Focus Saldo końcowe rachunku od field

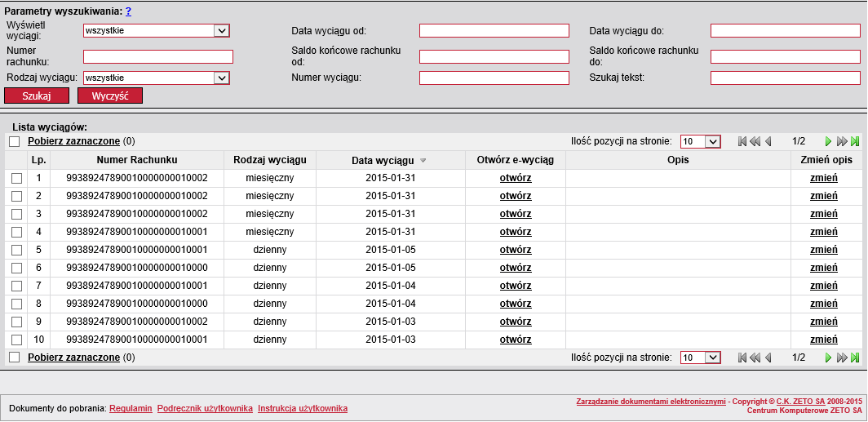(x=494, y=56)
